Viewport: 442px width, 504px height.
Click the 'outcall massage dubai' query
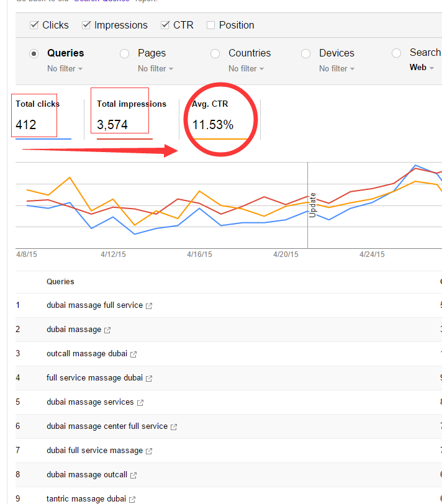tap(87, 354)
